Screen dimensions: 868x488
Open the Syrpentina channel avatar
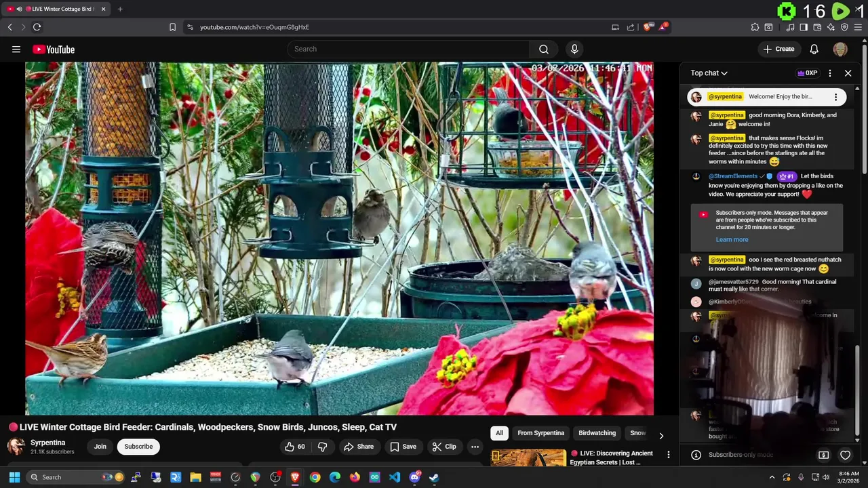pos(16,446)
